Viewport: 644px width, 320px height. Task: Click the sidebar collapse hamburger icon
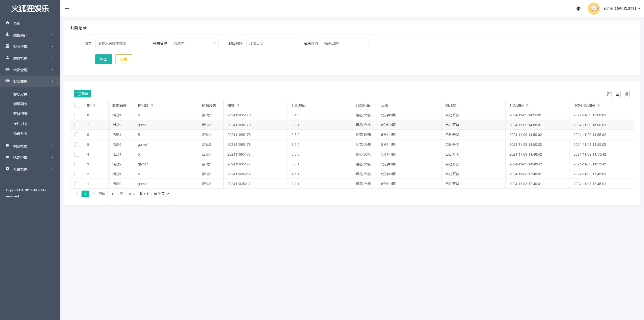[67, 9]
